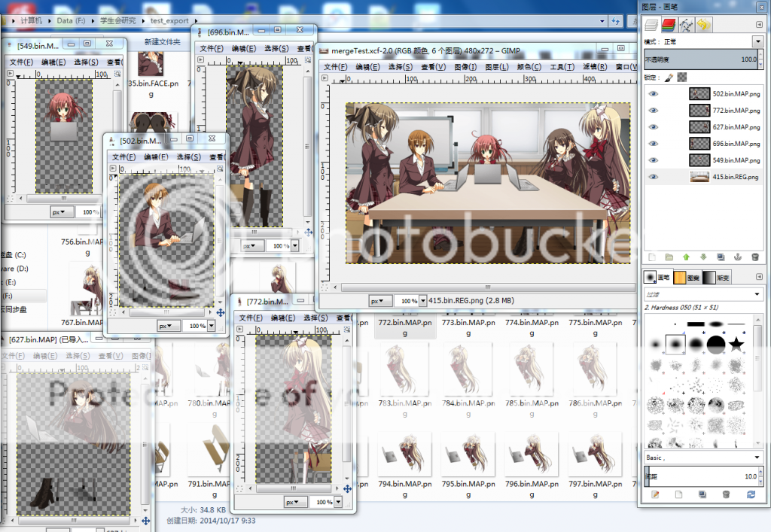Click navigation cross icon in 502.bin window
This screenshot has width=771, height=532.
pyautogui.click(x=221, y=312)
